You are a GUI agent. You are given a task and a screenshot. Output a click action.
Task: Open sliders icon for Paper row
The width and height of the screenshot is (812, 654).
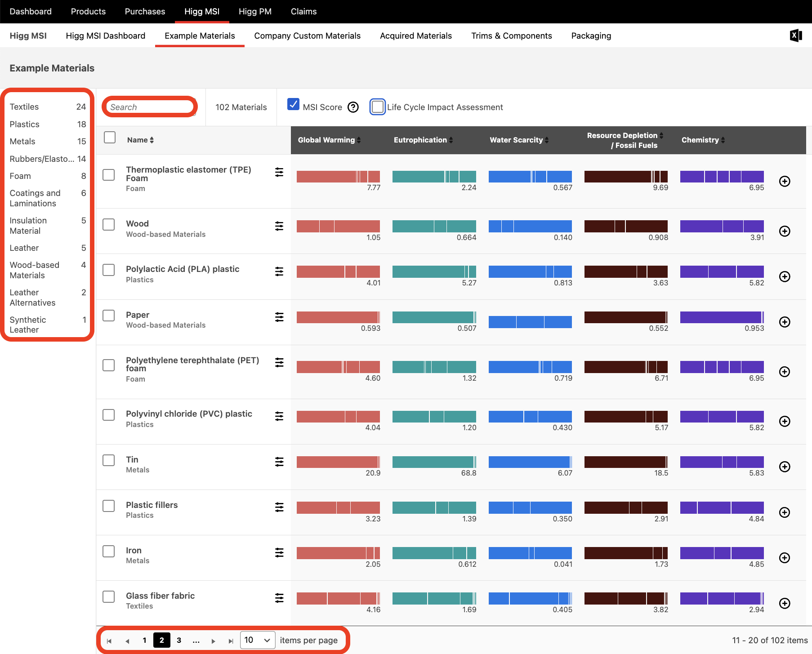coord(279,317)
